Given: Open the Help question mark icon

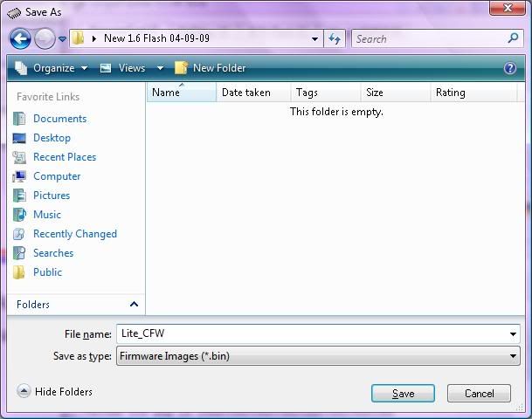Looking at the screenshot, I should click(510, 68).
